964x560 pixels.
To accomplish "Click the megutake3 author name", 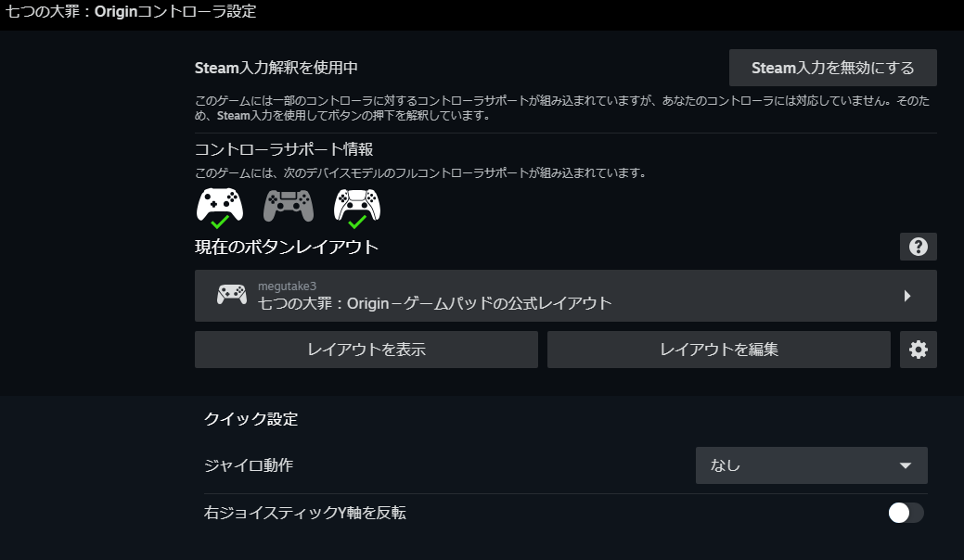I will tap(287, 286).
